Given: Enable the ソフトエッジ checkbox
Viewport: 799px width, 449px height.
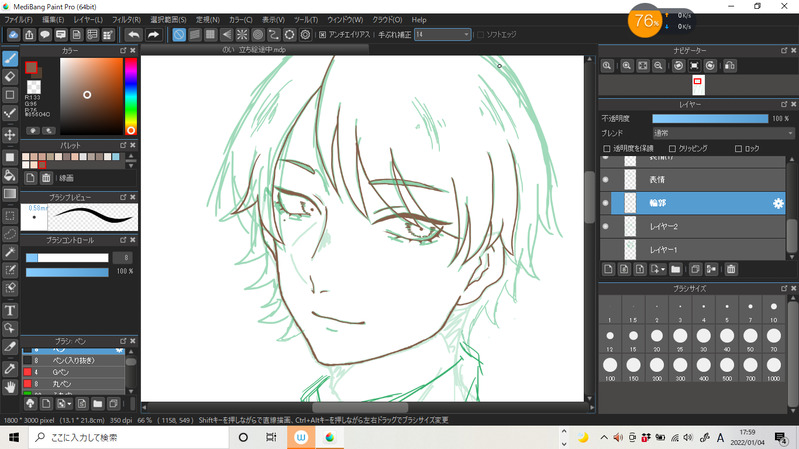Looking at the screenshot, I should (x=480, y=35).
